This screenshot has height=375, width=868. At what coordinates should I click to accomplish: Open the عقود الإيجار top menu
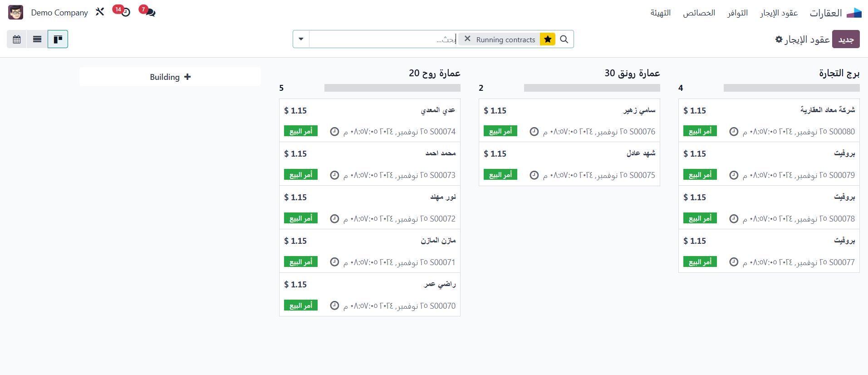click(779, 13)
